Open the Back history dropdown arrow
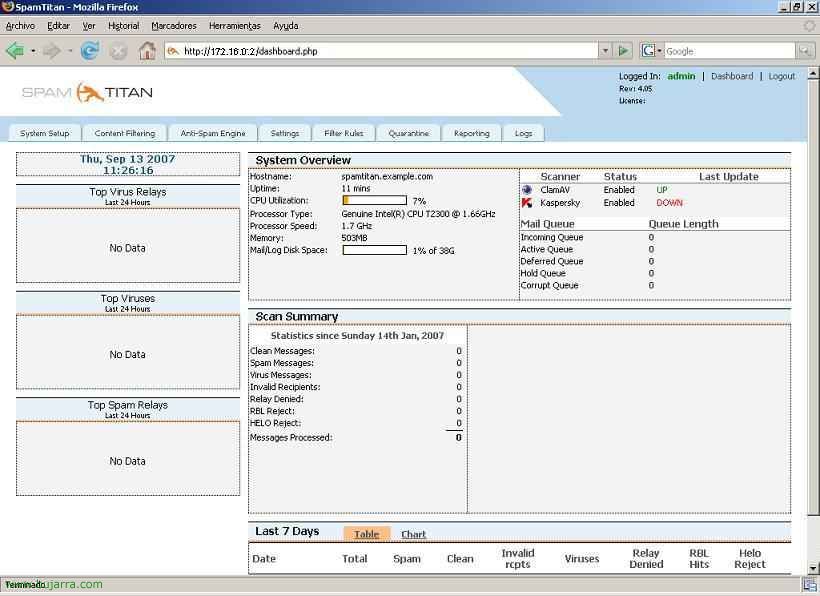 [33, 51]
